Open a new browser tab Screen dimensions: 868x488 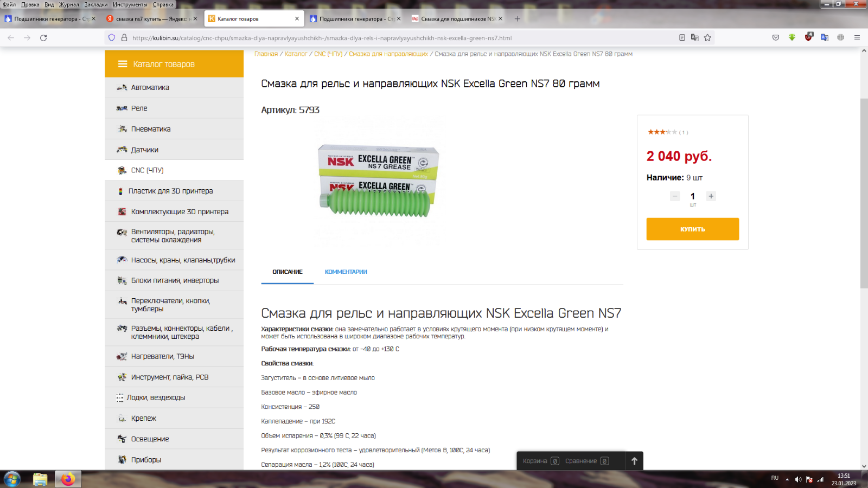pyautogui.click(x=517, y=19)
